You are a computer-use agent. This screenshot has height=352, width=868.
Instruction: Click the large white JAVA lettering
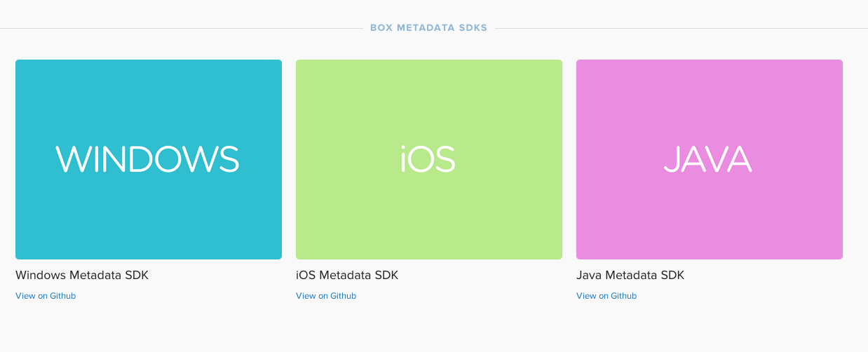pyautogui.click(x=708, y=159)
